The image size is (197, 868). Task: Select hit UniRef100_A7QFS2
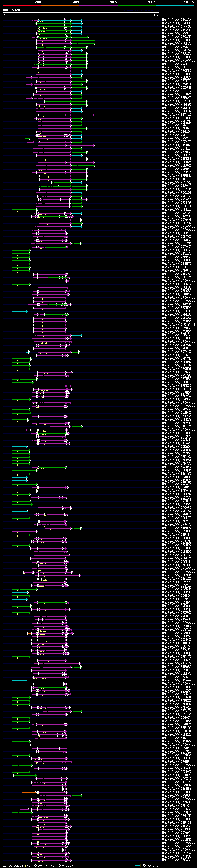pos(177,43)
